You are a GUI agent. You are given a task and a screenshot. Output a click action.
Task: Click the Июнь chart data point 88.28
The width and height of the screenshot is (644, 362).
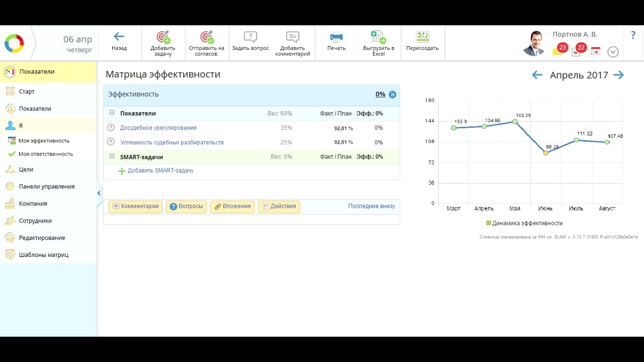pyautogui.click(x=545, y=153)
